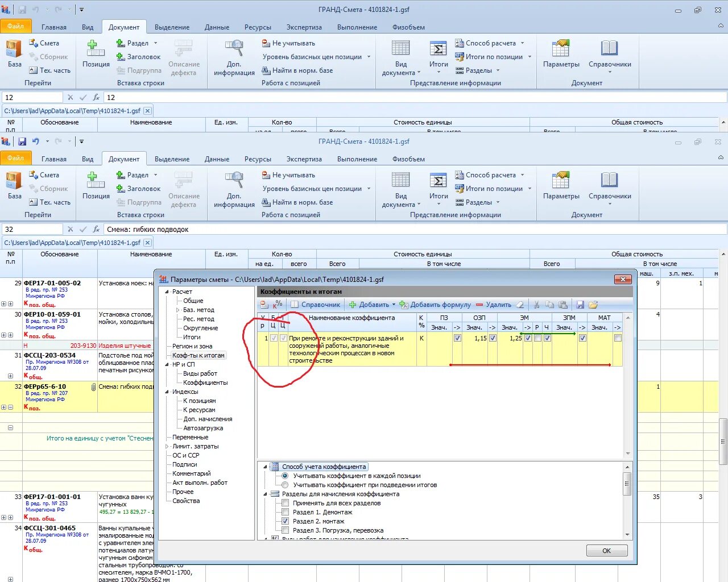This screenshot has width=728, height=582.
Task: Toggle the ЭМ Р checkbox in coefficient row
Action: tap(537, 338)
